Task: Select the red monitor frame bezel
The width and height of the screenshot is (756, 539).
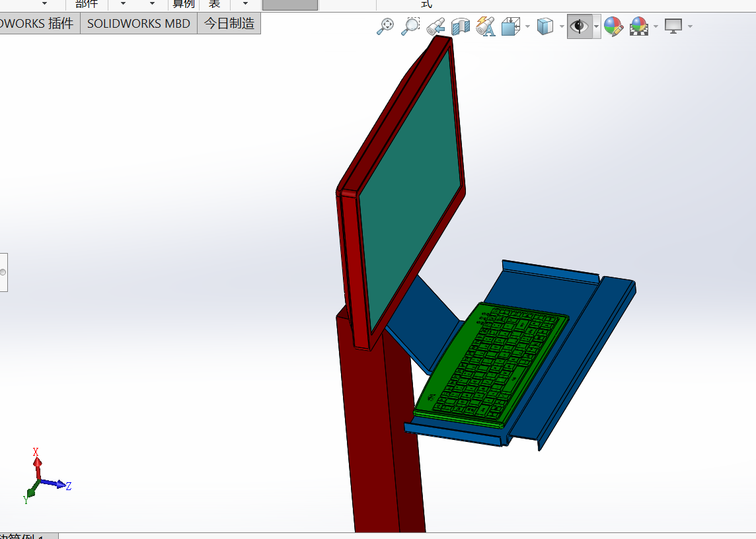Action: pyautogui.click(x=350, y=270)
